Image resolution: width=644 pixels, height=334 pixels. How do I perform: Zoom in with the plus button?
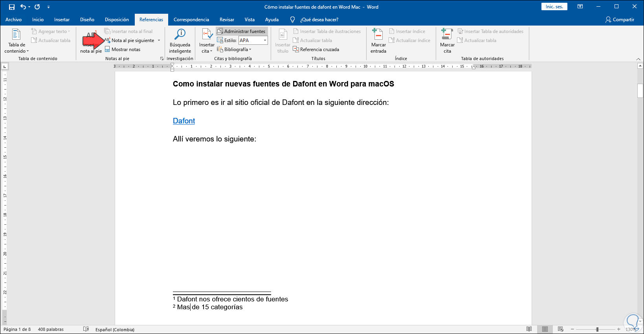[x=619, y=329]
